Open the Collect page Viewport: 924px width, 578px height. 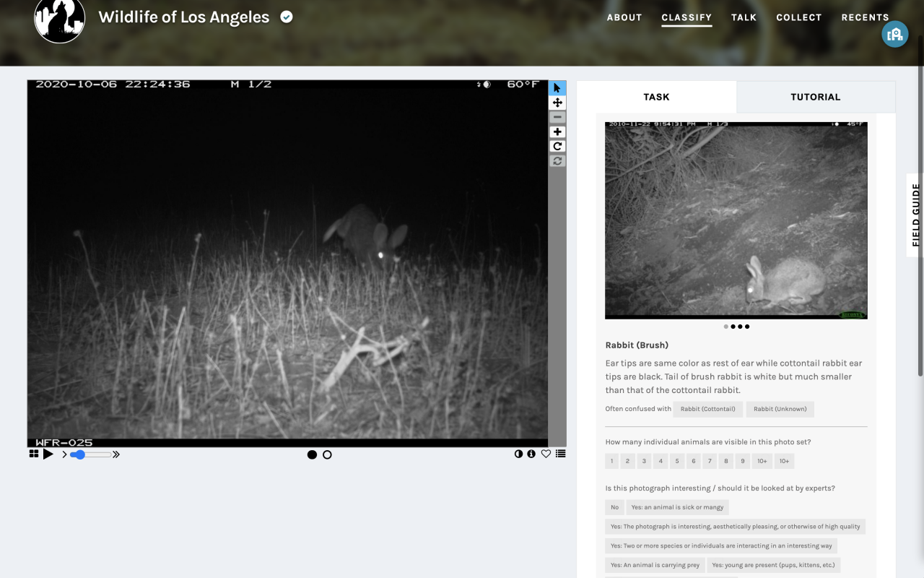click(799, 17)
